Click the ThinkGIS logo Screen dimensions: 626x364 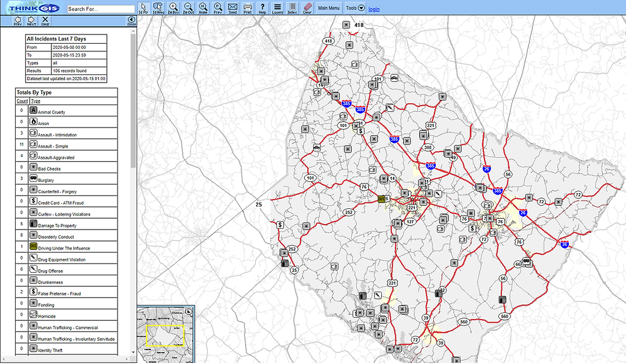click(x=34, y=8)
